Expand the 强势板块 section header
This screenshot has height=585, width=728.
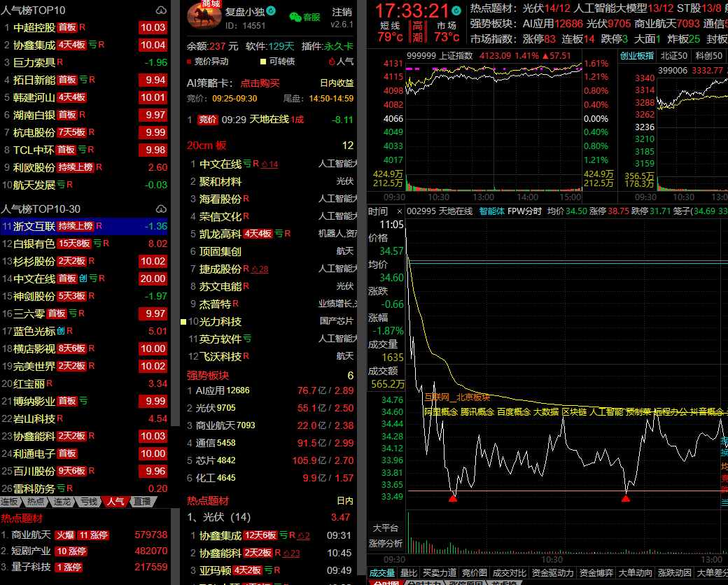(x=206, y=375)
